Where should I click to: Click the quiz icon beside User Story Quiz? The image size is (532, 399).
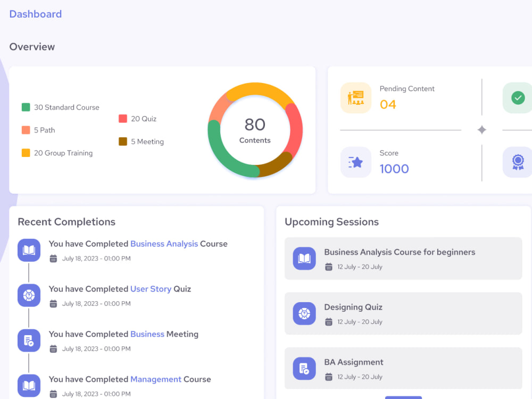[x=29, y=295]
